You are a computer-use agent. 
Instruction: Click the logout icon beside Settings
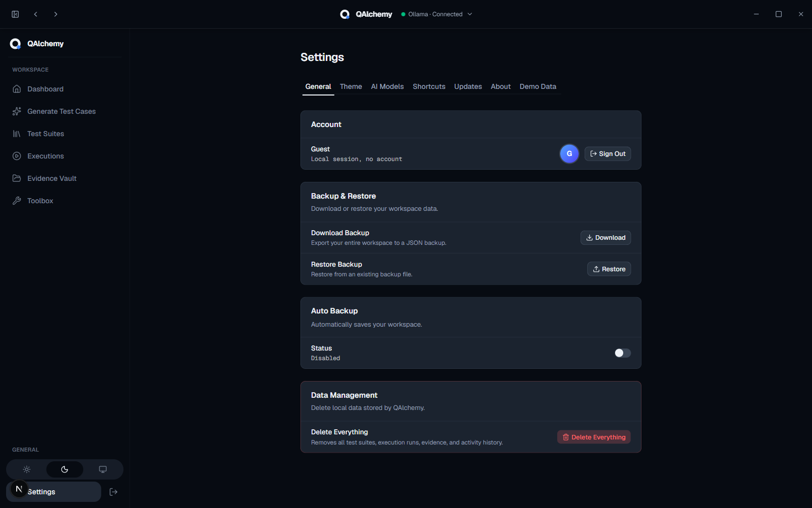pos(114,492)
